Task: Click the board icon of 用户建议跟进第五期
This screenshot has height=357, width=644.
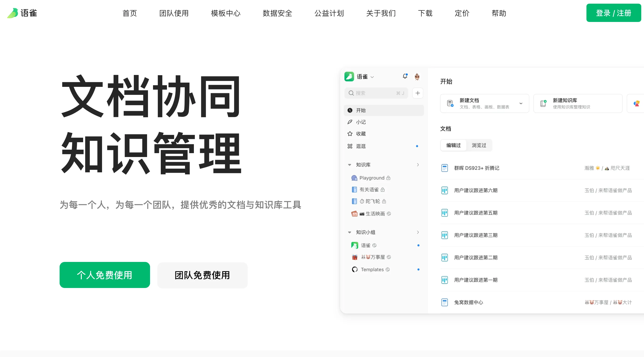Action: click(444, 213)
